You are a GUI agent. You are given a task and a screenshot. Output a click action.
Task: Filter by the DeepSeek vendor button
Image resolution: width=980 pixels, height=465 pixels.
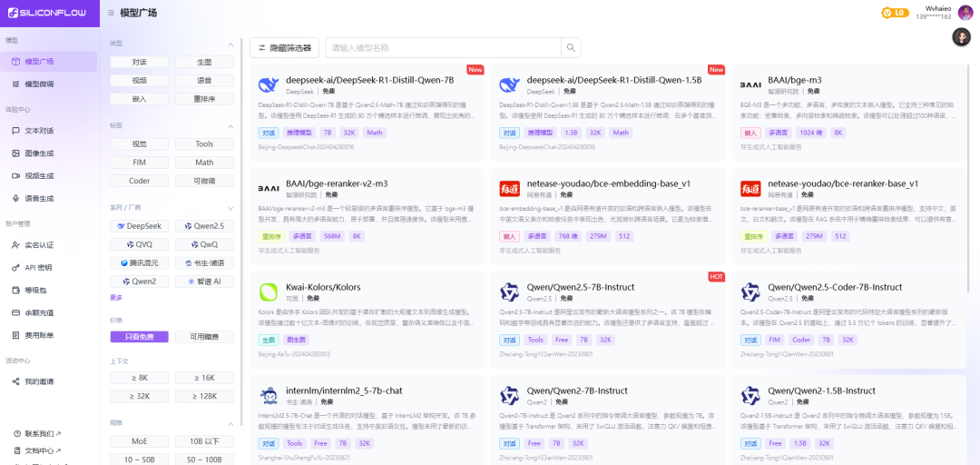140,226
